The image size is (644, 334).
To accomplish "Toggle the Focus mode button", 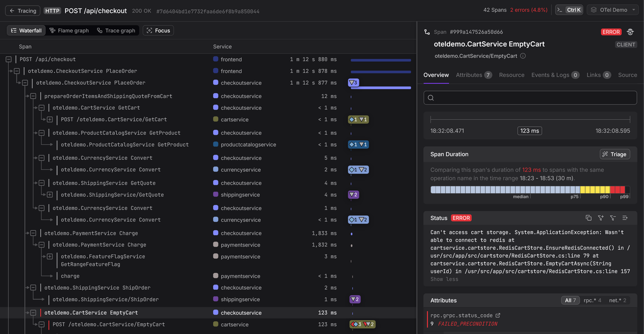I will [158, 31].
